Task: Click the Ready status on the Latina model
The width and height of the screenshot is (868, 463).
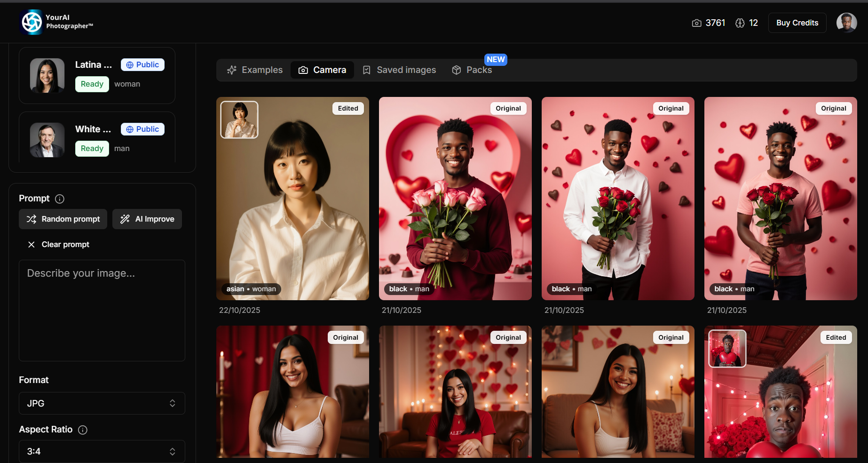Action: point(92,84)
